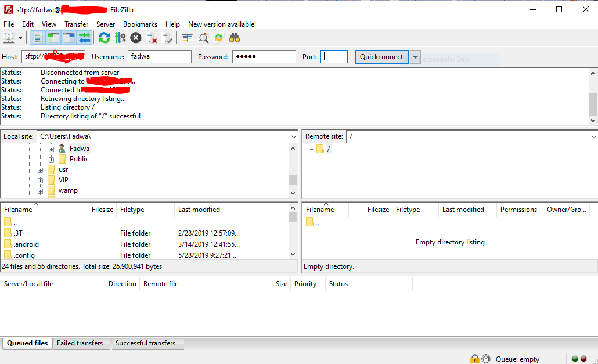
Task: Toggle the local directory tree view
Action: 53,38
